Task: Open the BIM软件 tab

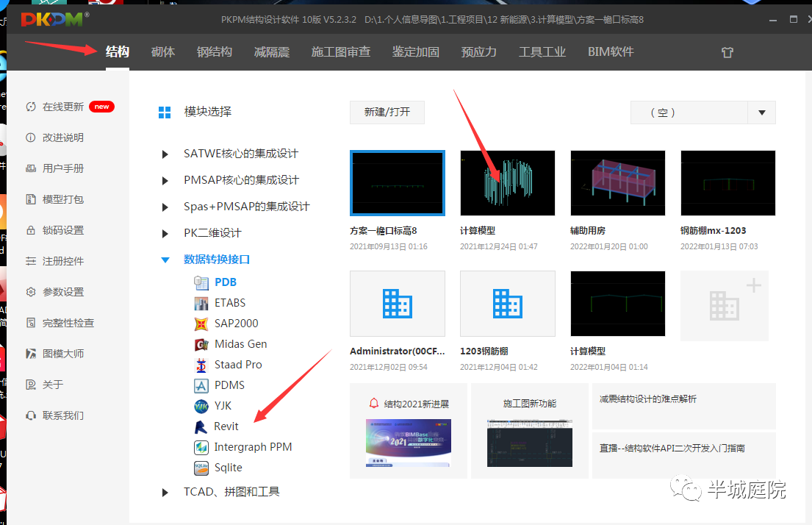Action: click(610, 51)
